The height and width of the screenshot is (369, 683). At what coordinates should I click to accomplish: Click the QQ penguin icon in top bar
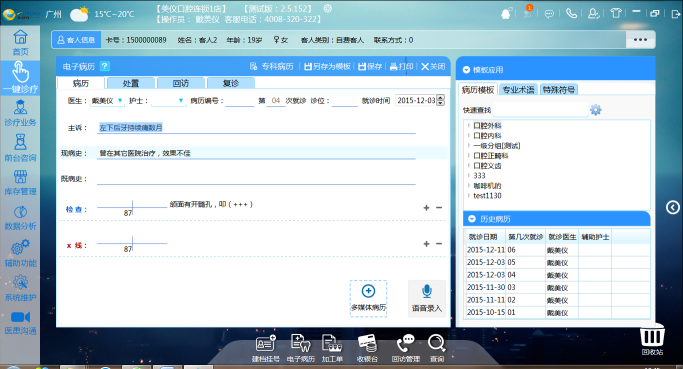coord(506,14)
